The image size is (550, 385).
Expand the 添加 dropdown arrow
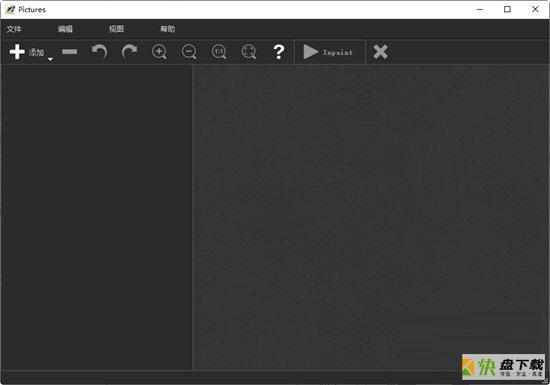click(51, 59)
